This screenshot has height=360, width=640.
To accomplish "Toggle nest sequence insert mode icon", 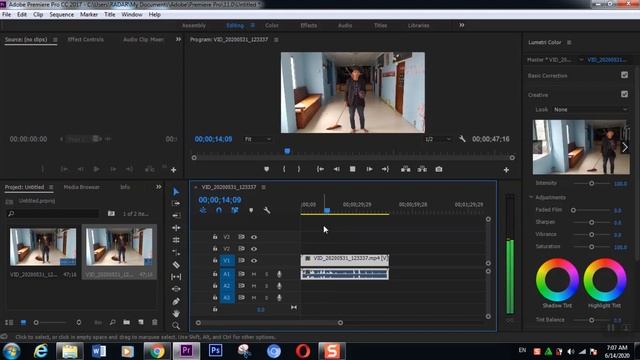I will tap(203, 211).
